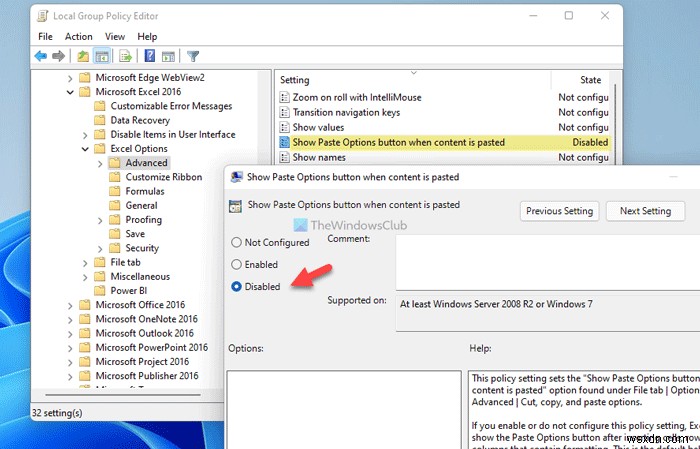Click the Previous Setting button
The width and height of the screenshot is (700, 449).
559,211
